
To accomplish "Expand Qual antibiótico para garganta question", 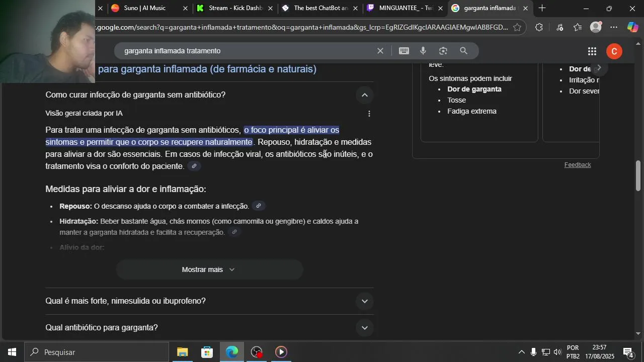I will coord(365,328).
